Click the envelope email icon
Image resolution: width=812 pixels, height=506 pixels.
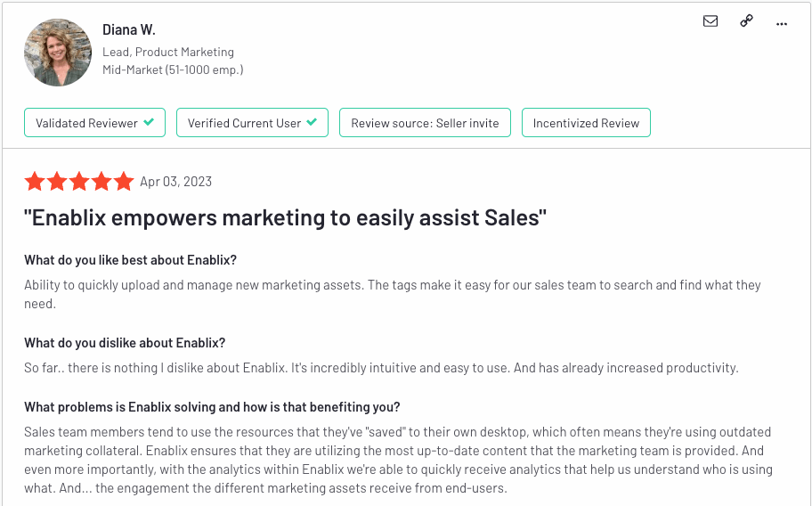coord(710,21)
